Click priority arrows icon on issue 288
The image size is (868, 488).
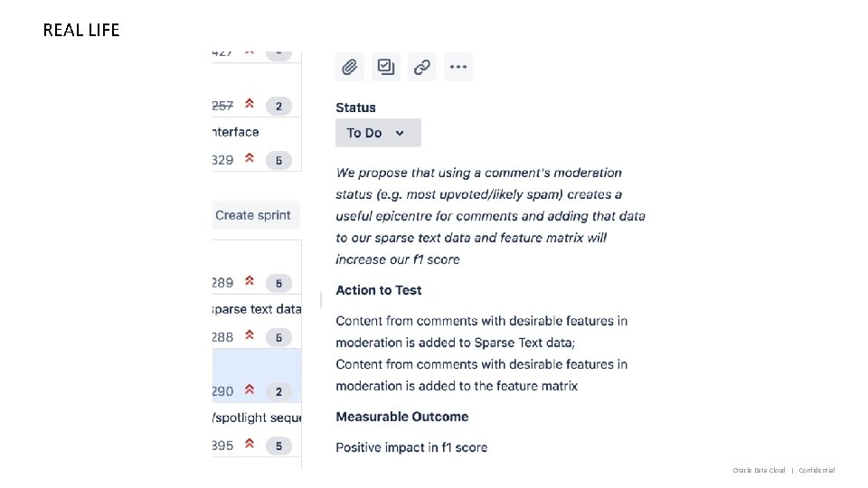pyautogui.click(x=250, y=336)
